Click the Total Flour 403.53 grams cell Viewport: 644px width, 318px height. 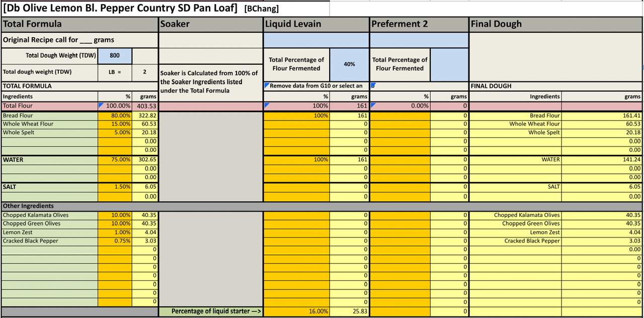[x=145, y=106]
